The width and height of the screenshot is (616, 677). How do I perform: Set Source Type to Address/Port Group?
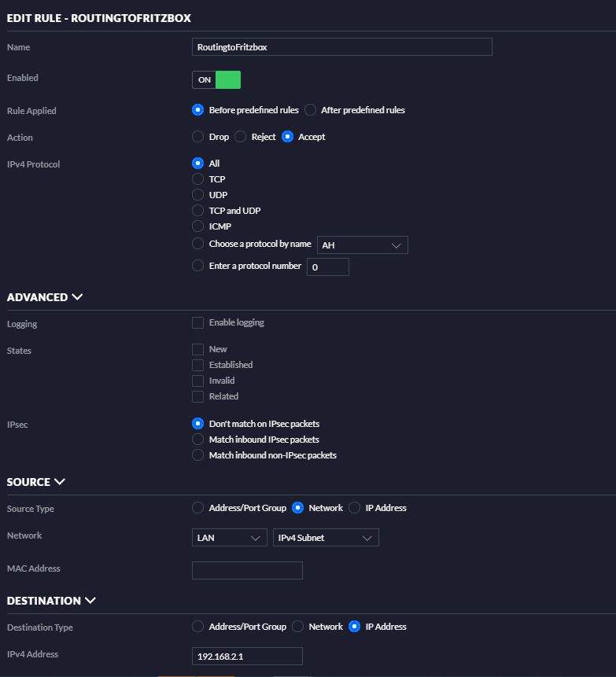click(197, 508)
